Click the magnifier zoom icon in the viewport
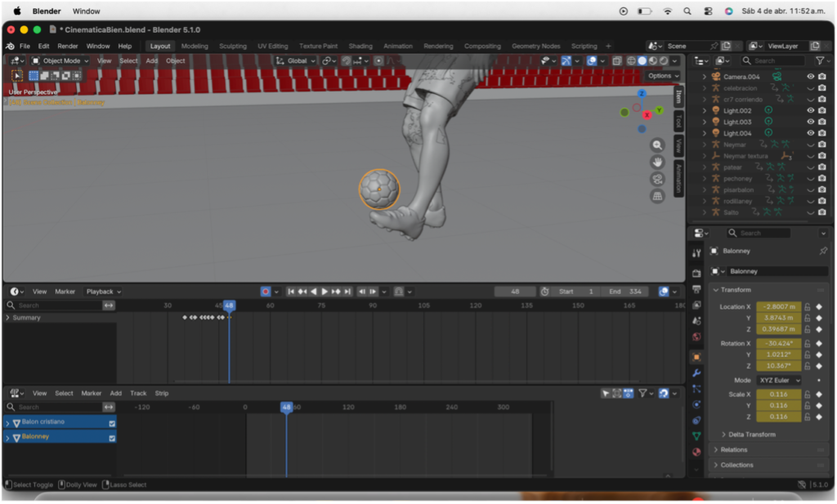This screenshot has height=504, width=837. [657, 145]
